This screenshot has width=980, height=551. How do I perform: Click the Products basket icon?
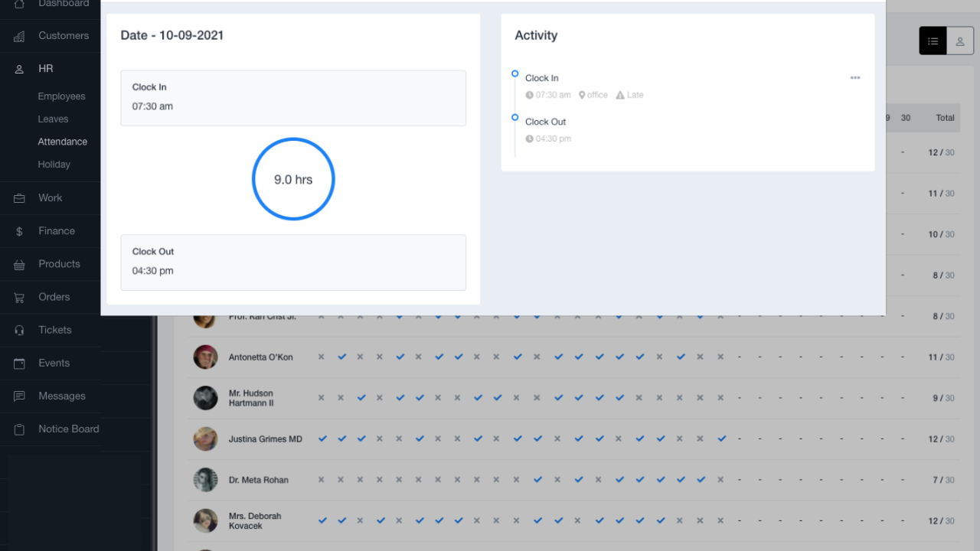tap(20, 264)
